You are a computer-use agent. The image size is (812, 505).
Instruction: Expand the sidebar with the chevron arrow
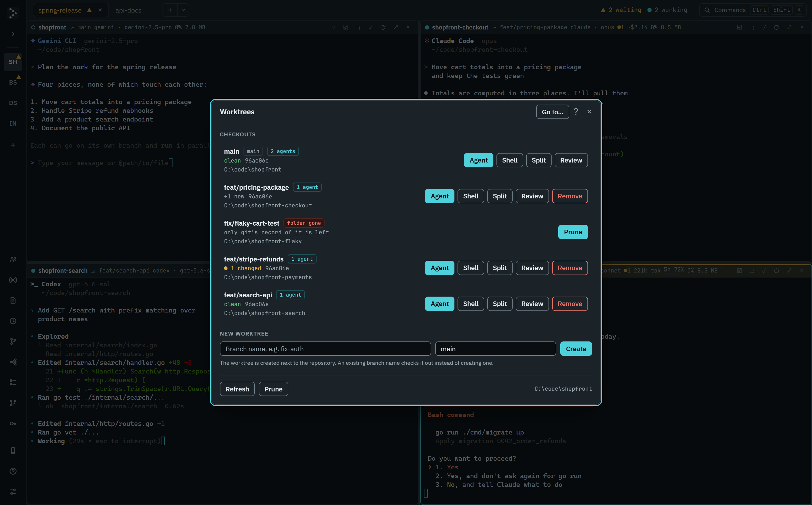(13, 34)
